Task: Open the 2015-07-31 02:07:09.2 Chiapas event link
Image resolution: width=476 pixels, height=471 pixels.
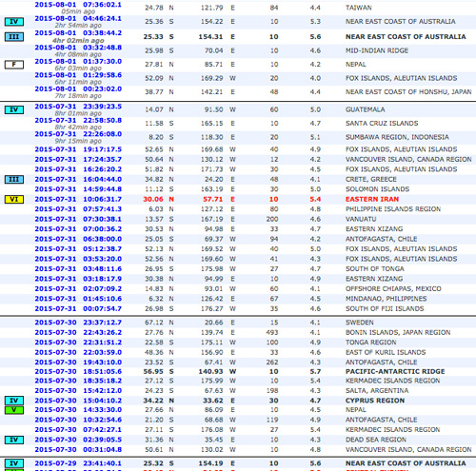Action: point(78,289)
